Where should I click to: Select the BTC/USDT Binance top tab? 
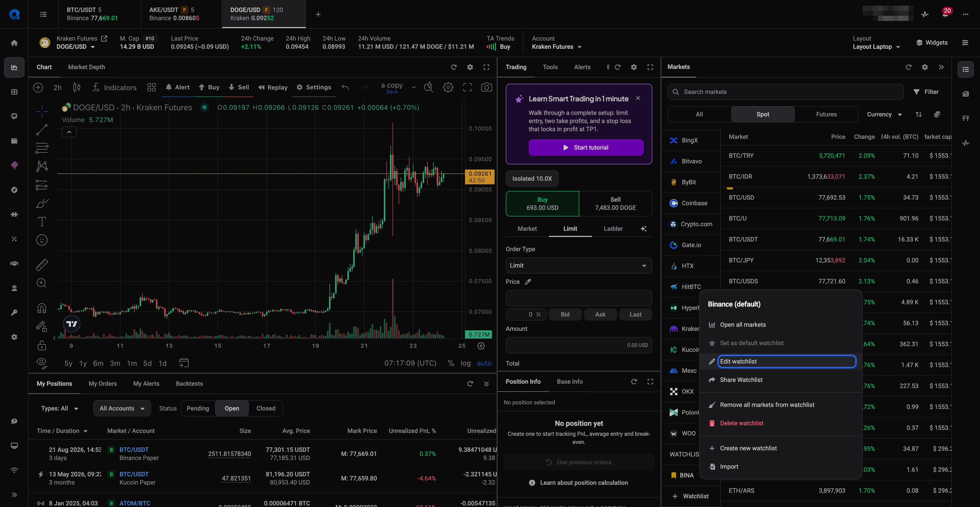click(99, 14)
